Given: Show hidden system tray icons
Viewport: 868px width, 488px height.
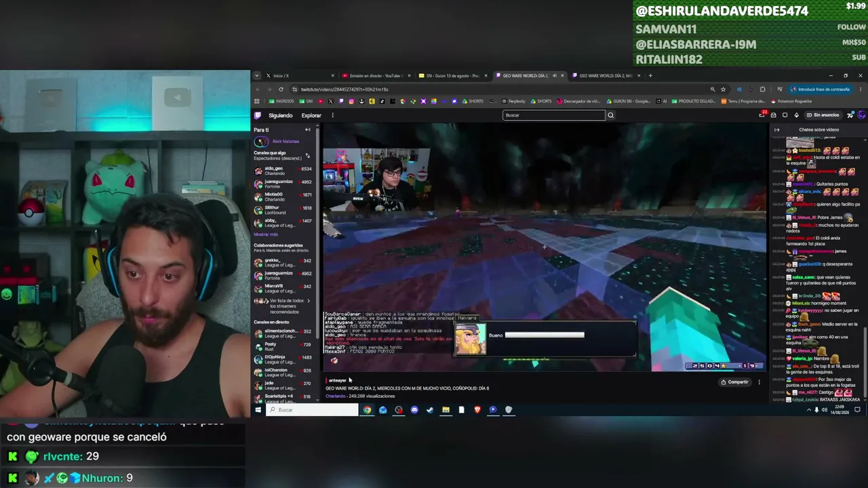Looking at the screenshot, I should (x=809, y=409).
